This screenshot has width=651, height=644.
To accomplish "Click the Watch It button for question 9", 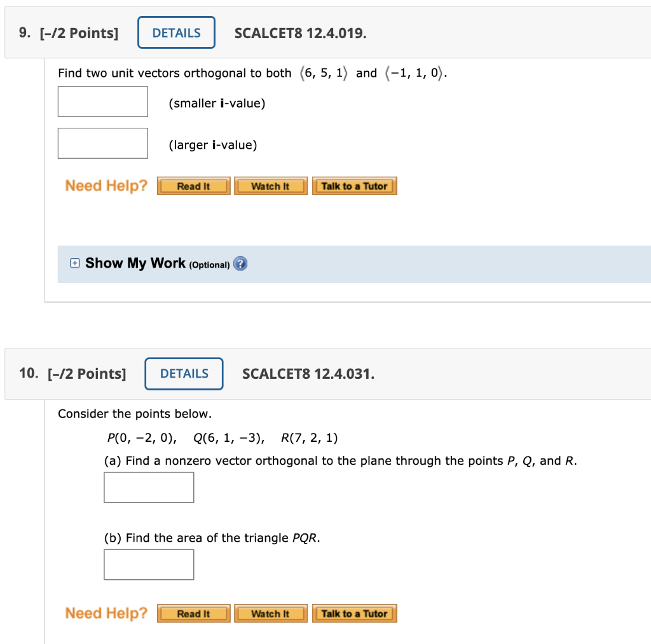I will (271, 186).
